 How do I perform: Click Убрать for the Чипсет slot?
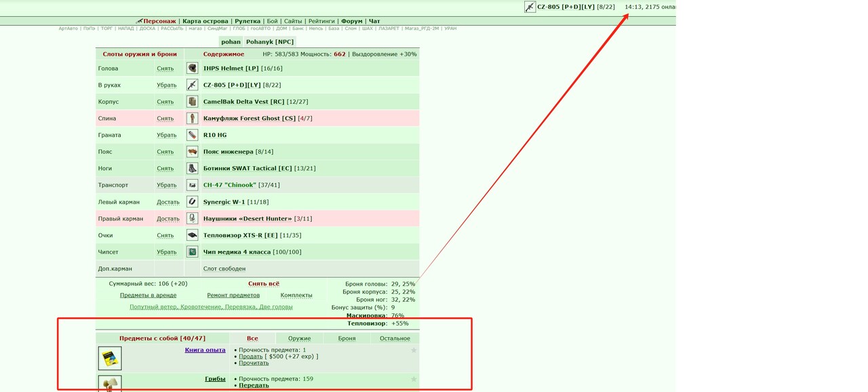click(167, 252)
